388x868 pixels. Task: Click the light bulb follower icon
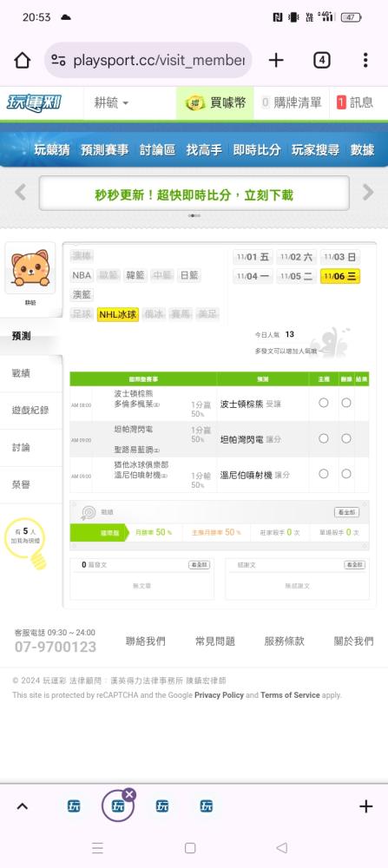pyautogui.click(x=26, y=543)
